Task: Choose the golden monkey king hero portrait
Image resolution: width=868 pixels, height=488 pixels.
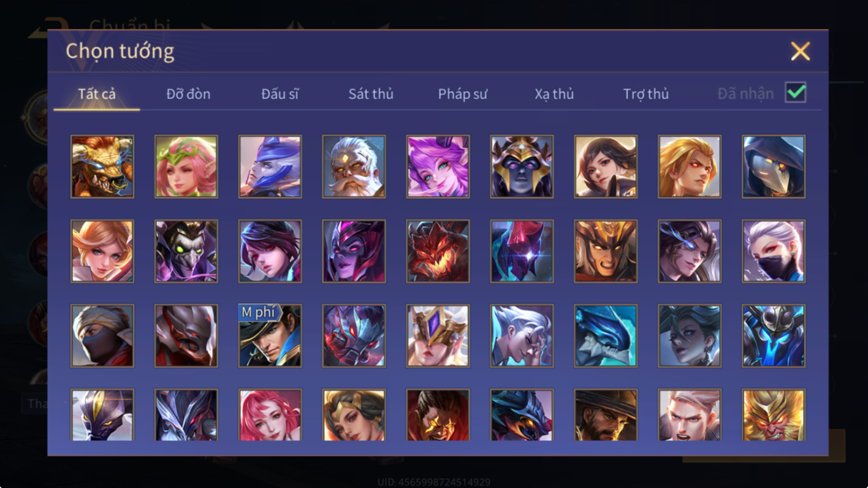Action: pos(773,415)
